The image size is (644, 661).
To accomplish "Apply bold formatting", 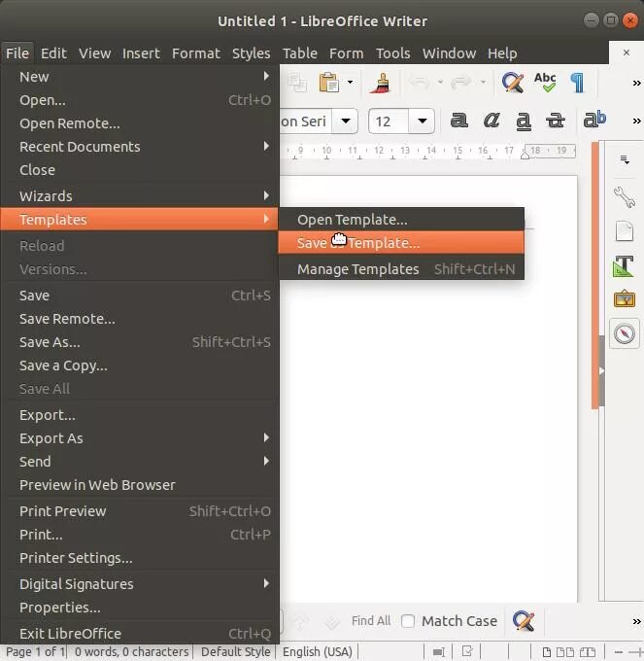I will coord(459,121).
